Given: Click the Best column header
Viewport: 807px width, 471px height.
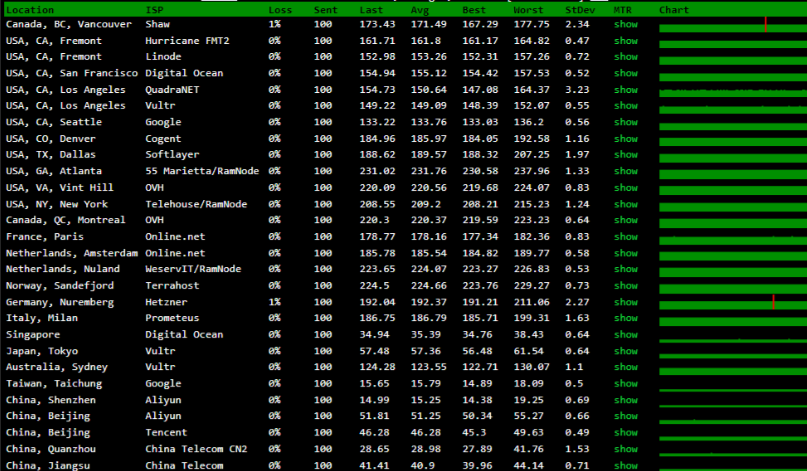Looking at the screenshot, I should point(473,10).
